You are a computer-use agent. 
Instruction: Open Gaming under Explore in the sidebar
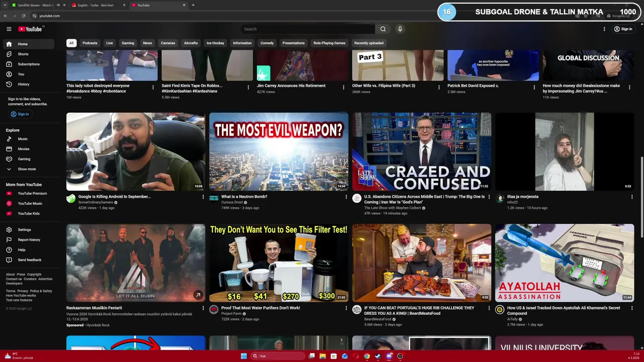(x=28, y=159)
